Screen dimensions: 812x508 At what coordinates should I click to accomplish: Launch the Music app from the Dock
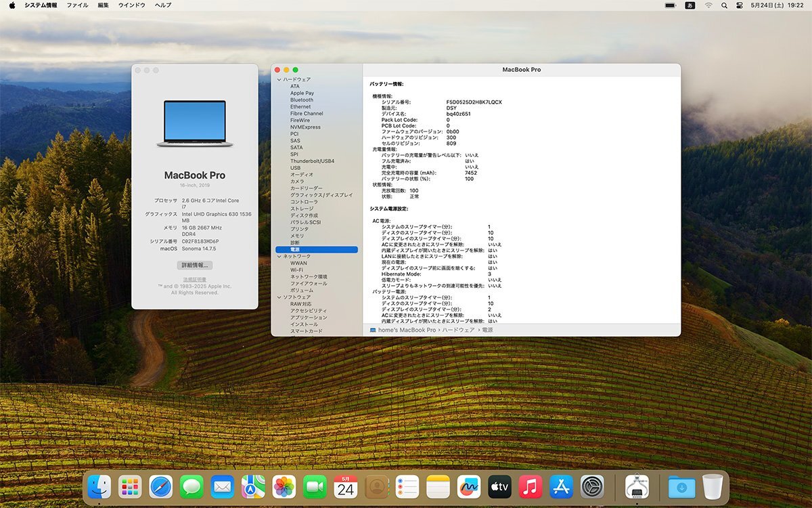(531, 486)
